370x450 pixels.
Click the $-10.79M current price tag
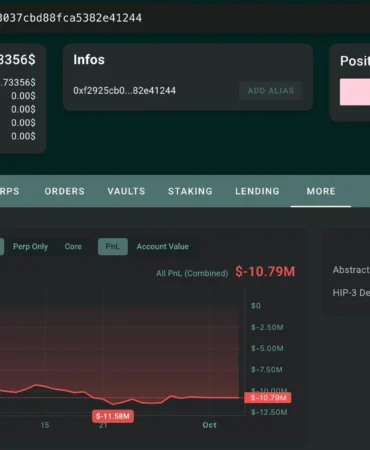tap(268, 398)
